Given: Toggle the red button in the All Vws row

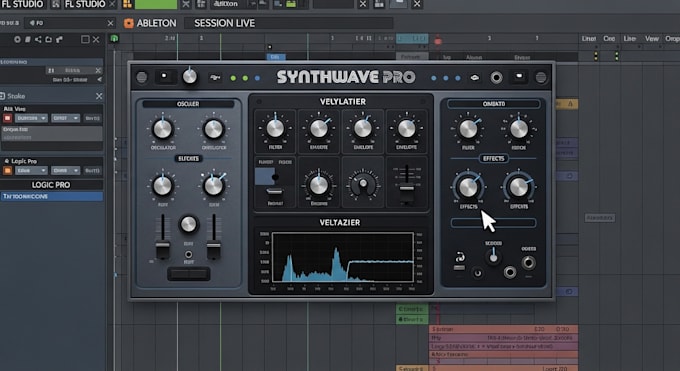Looking at the screenshot, I should coord(7,118).
